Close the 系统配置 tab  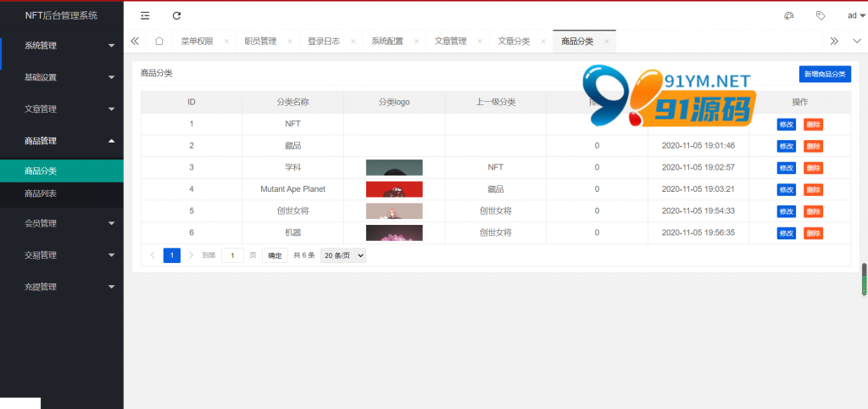click(416, 42)
